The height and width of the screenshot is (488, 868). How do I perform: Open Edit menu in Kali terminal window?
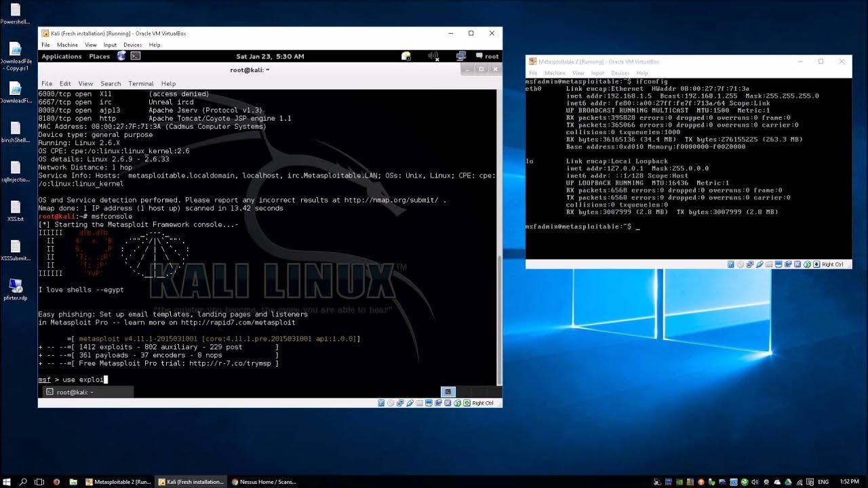(65, 83)
